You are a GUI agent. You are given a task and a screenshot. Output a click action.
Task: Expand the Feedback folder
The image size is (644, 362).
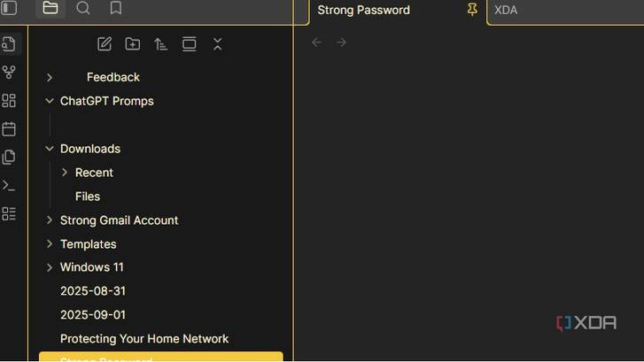click(50, 78)
